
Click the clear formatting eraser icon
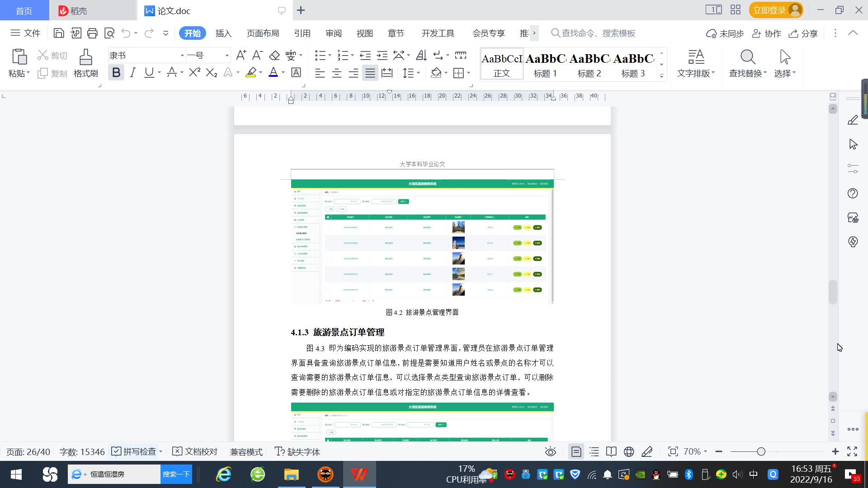coord(274,56)
